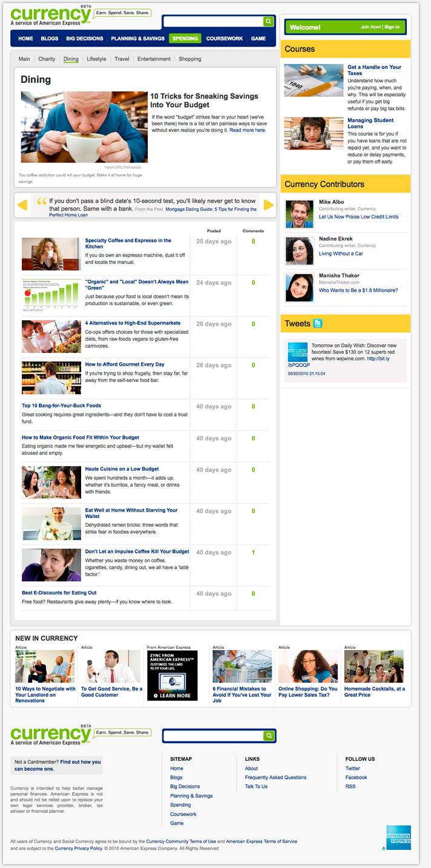Screen dimensions: 431x868
Task: Switch to the Shopping sub-tab
Action: [x=190, y=59]
